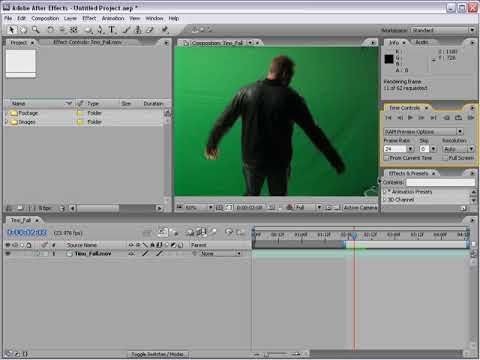Click the current time indicator in timeline ruler
Viewport: 480px width, 360px height.
pos(354,236)
